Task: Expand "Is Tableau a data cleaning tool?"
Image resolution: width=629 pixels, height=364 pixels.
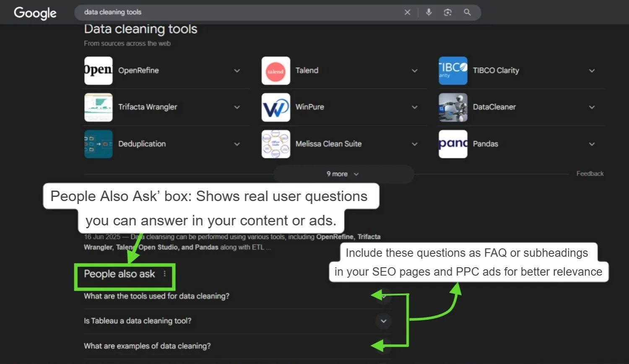Action: point(383,321)
